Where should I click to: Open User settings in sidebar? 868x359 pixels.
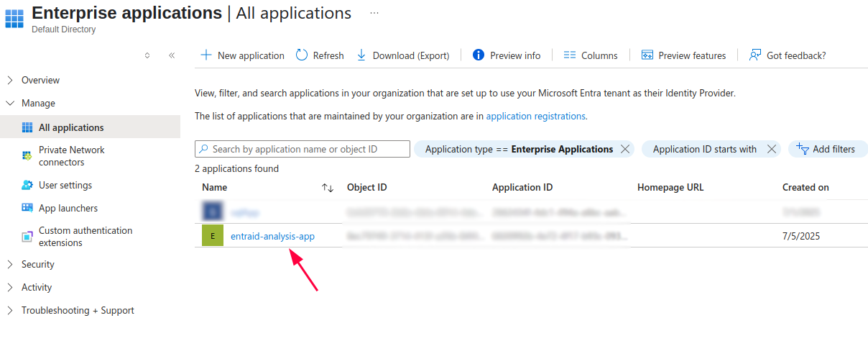65,185
